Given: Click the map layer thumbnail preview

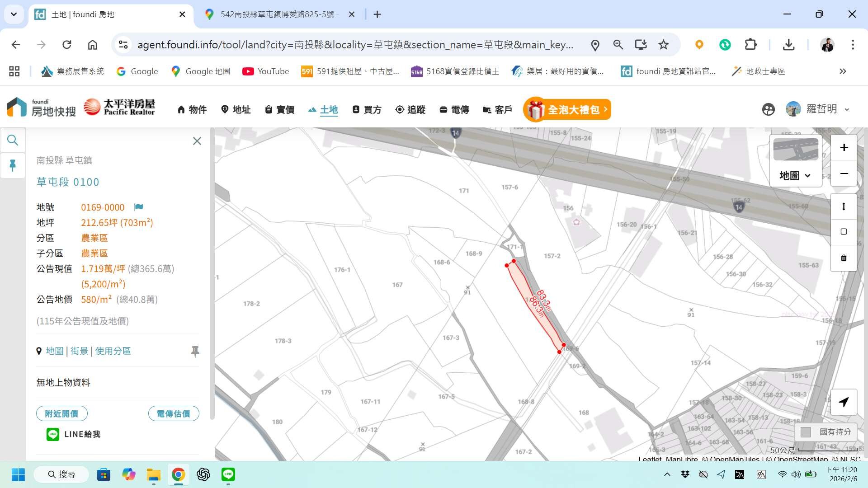Looking at the screenshot, I should 796,150.
